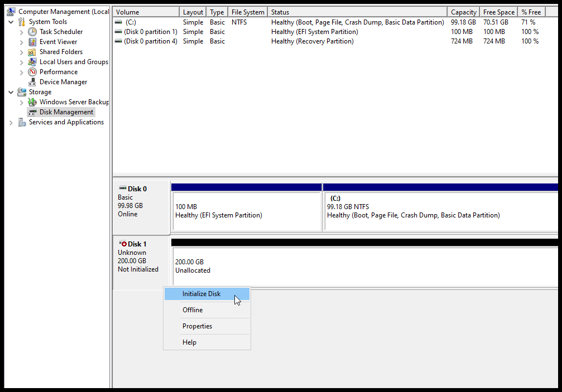The height and width of the screenshot is (392, 562).
Task: Click the Healthy (EFI System Partition) list status cell
Action: [314, 32]
